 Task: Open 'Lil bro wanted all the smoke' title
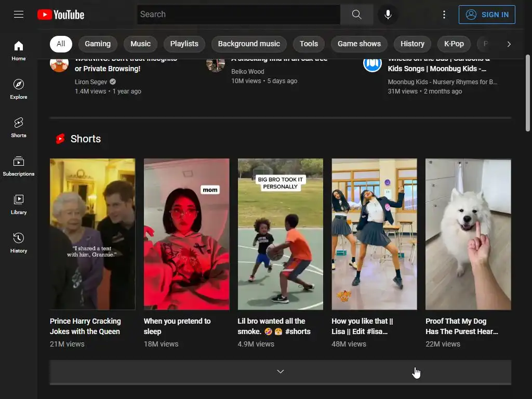coord(274,326)
